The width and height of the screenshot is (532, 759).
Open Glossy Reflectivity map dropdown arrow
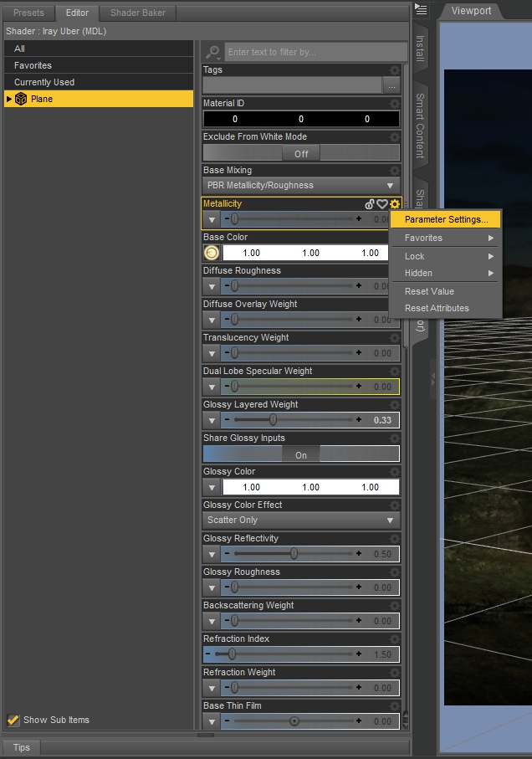pyautogui.click(x=212, y=554)
